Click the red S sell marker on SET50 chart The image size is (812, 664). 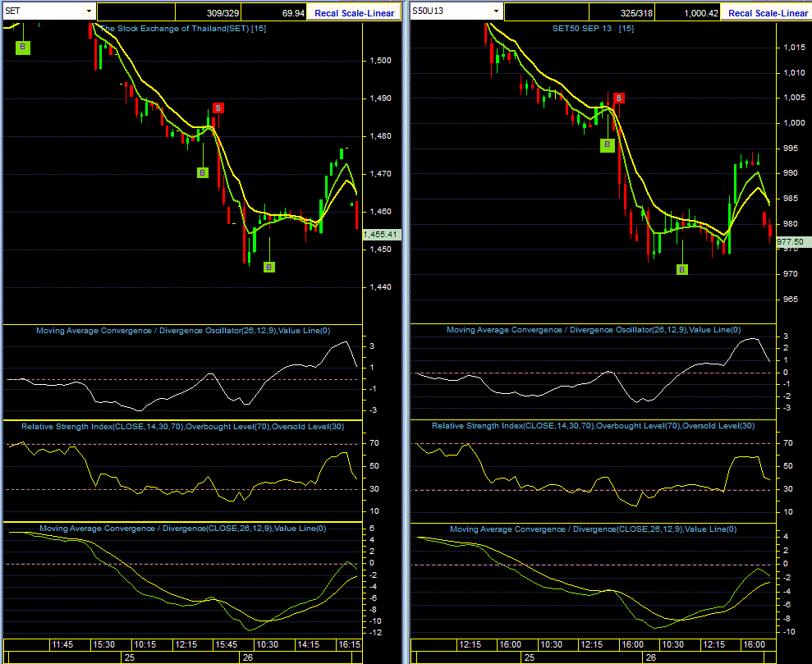coord(618,98)
